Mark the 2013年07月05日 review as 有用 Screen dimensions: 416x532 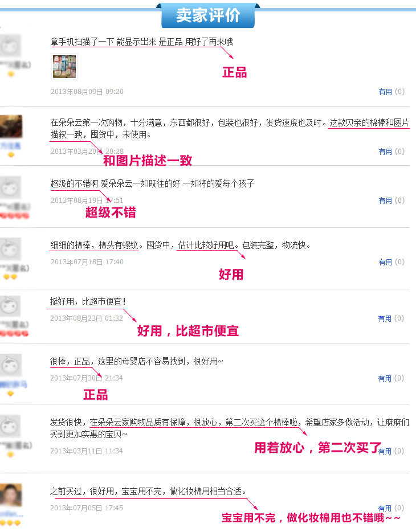tap(385, 508)
